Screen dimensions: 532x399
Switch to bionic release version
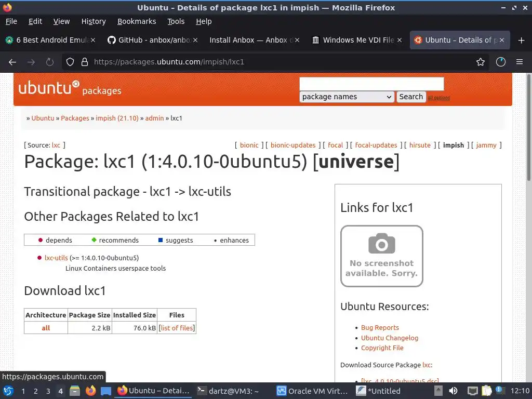click(249, 145)
